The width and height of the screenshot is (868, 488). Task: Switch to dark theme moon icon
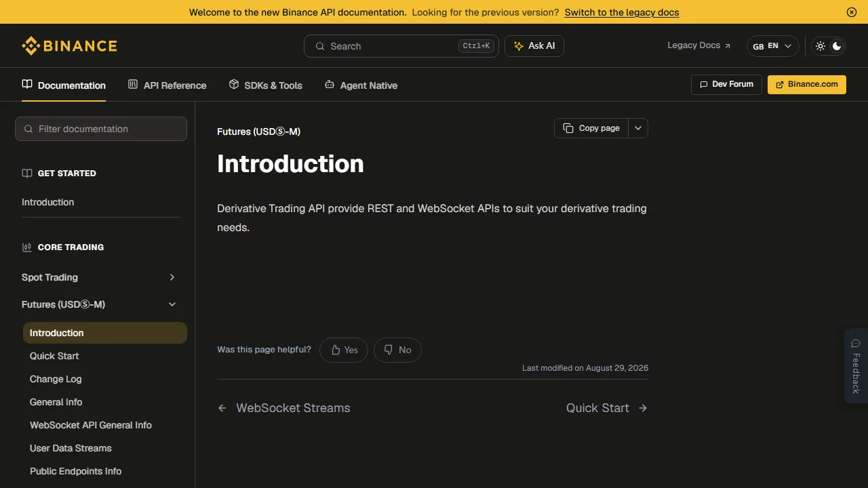click(x=837, y=46)
